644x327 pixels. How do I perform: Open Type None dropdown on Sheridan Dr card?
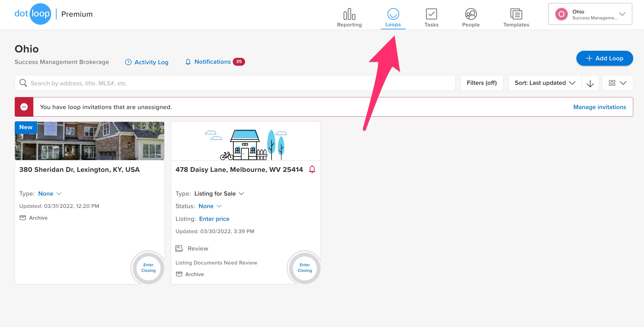(x=50, y=193)
